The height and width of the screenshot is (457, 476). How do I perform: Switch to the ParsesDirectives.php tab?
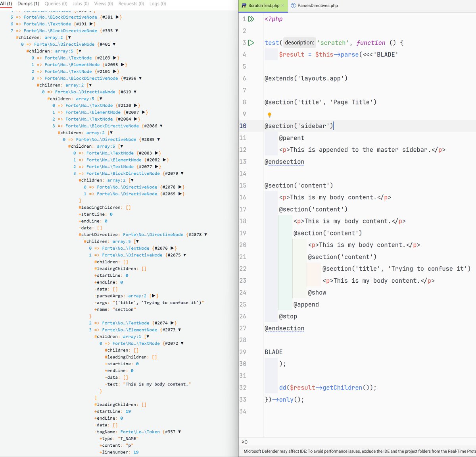point(314,6)
